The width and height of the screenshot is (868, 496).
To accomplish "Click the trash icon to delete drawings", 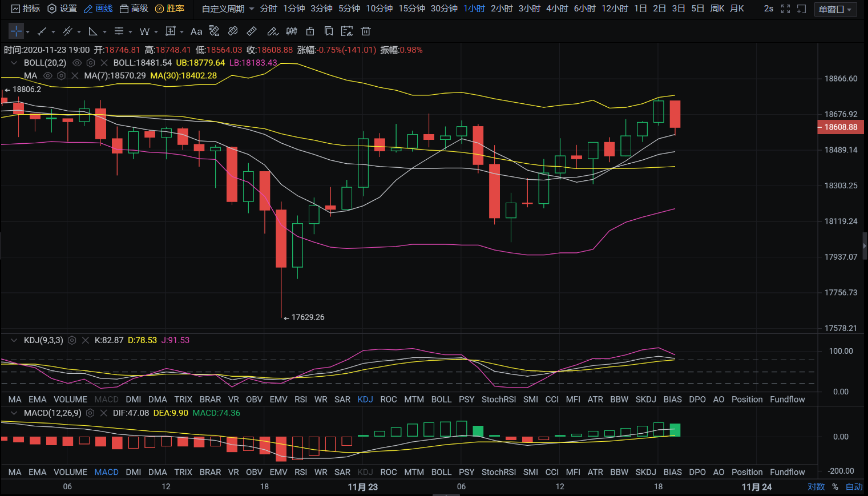I will (x=366, y=31).
